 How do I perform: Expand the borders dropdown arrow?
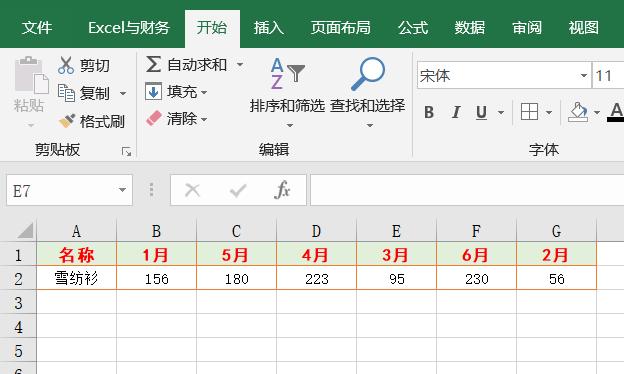point(549,113)
